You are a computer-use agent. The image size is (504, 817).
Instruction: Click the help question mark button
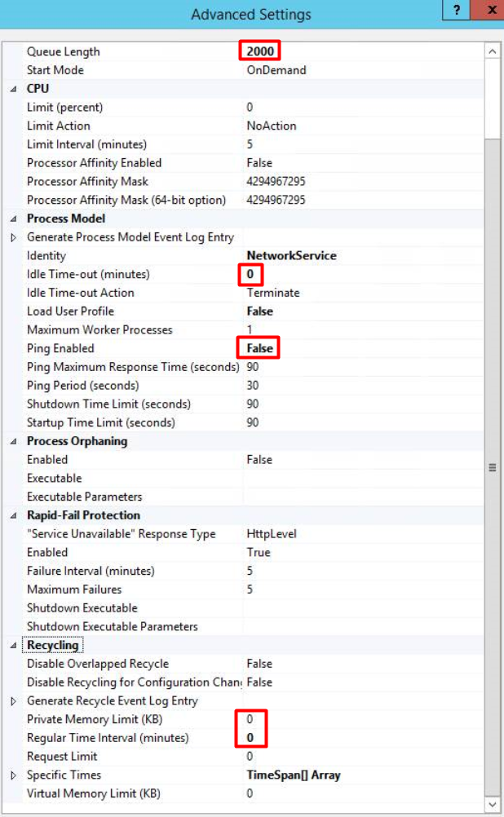(x=456, y=10)
